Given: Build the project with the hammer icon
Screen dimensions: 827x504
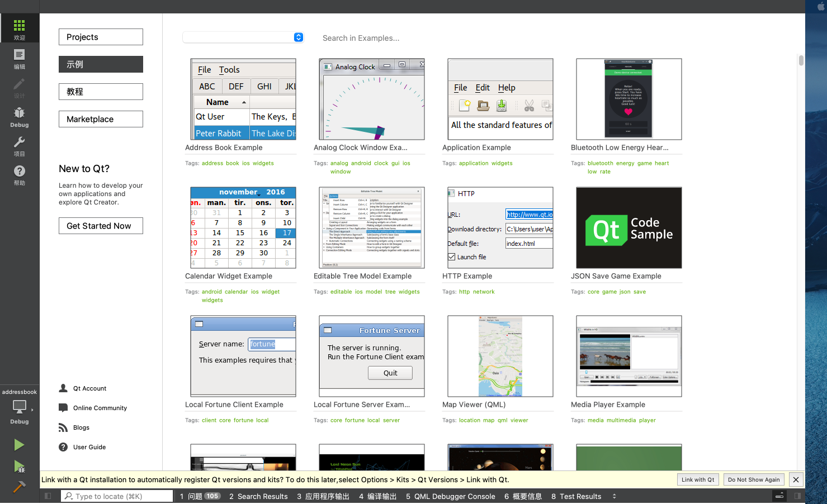Looking at the screenshot, I should (x=19, y=487).
